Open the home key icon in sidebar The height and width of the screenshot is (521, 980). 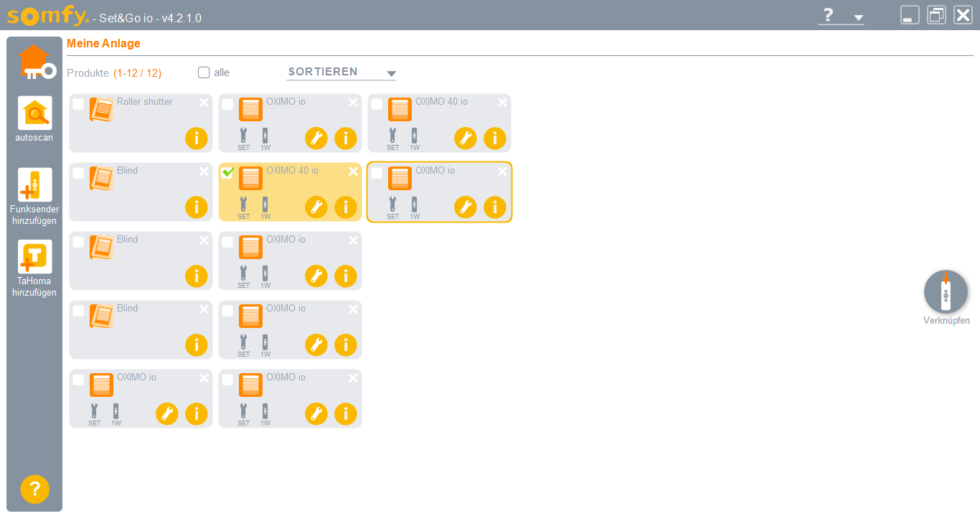[36, 62]
